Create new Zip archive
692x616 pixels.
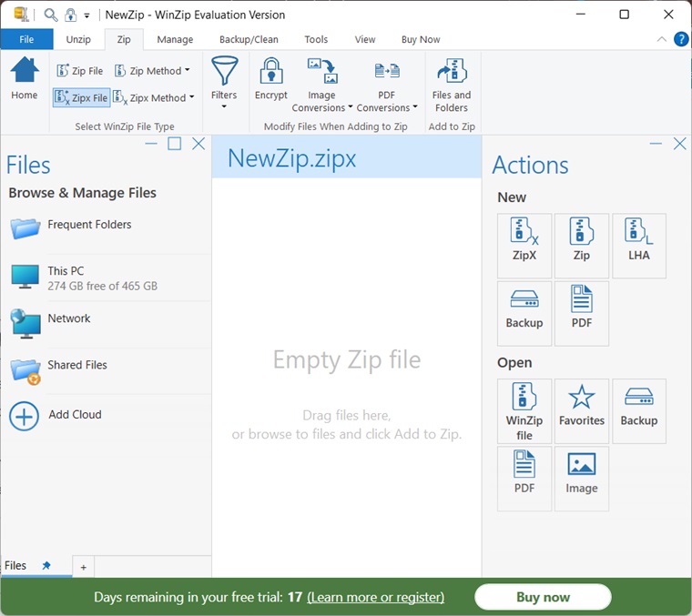(582, 246)
